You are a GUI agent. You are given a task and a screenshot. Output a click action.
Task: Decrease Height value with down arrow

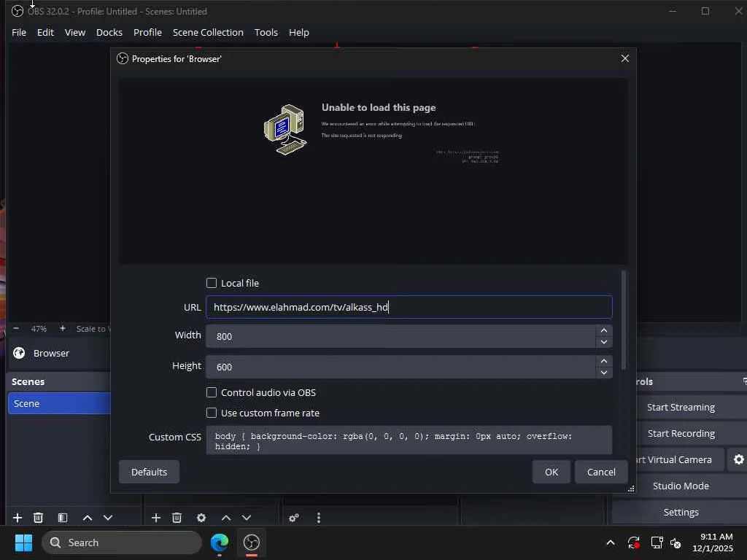tap(603, 373)
